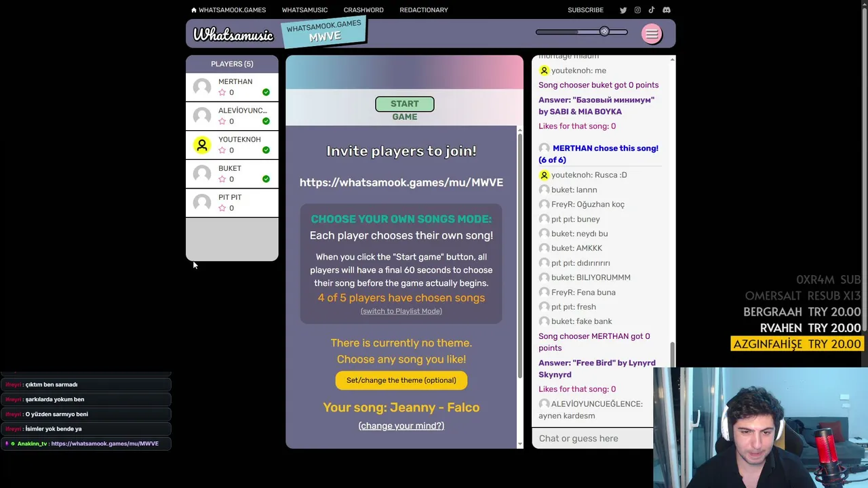
Task: Click the green checkmark on ALEVİYOUNC... row
Action: (266, 121)
